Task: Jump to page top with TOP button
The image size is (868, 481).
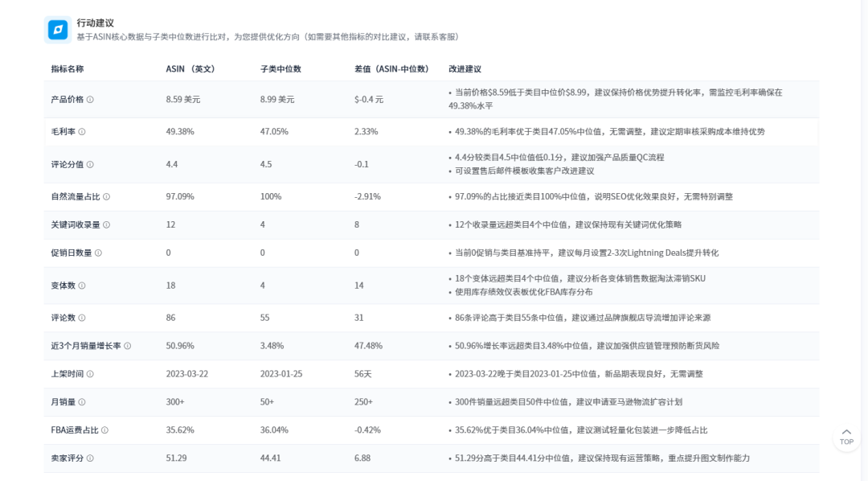Action: tap(846, 437)
